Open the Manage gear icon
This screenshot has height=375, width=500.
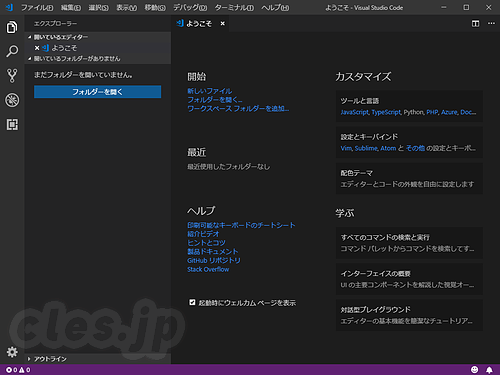[12, 352]
